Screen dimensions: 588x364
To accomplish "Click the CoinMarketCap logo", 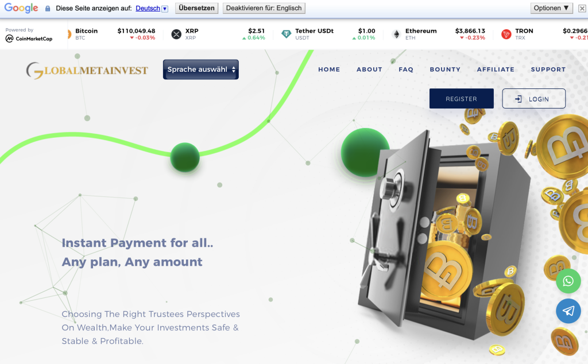I will [29, 38].
